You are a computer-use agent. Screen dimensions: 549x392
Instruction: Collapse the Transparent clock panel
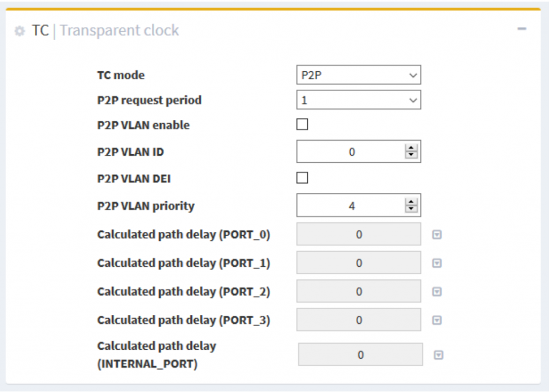521,29
